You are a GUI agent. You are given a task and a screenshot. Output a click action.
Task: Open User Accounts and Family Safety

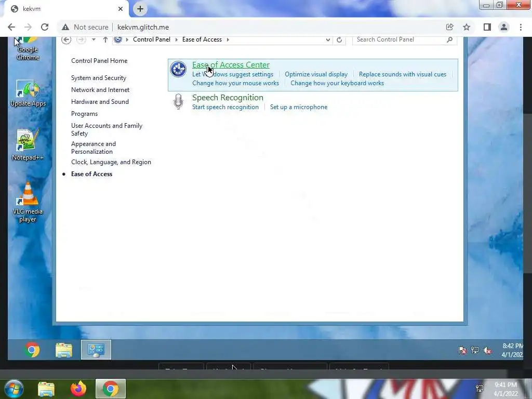[x=107, y=129]
